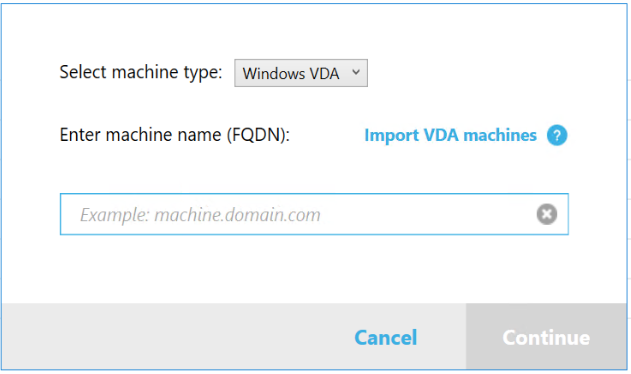This screenshot has height=374, width=631.
Task: Focus the machine FQDN input field
Action: (x=314, y=214)
